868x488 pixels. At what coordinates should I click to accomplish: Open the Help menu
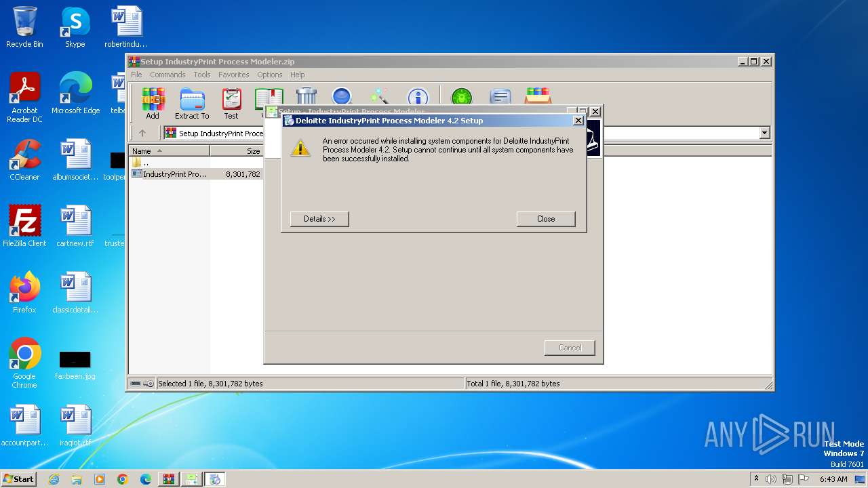[298, 75]
